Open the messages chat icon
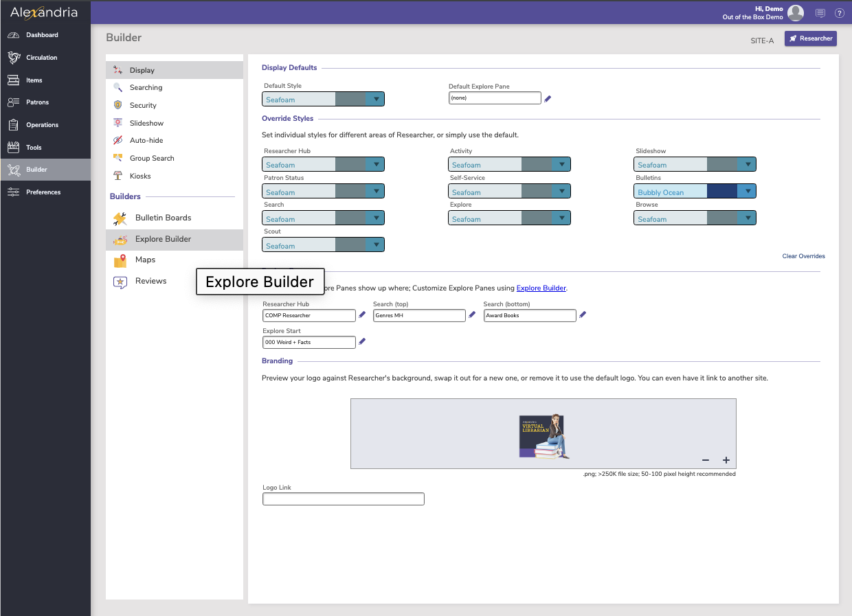 pos(820,13)
